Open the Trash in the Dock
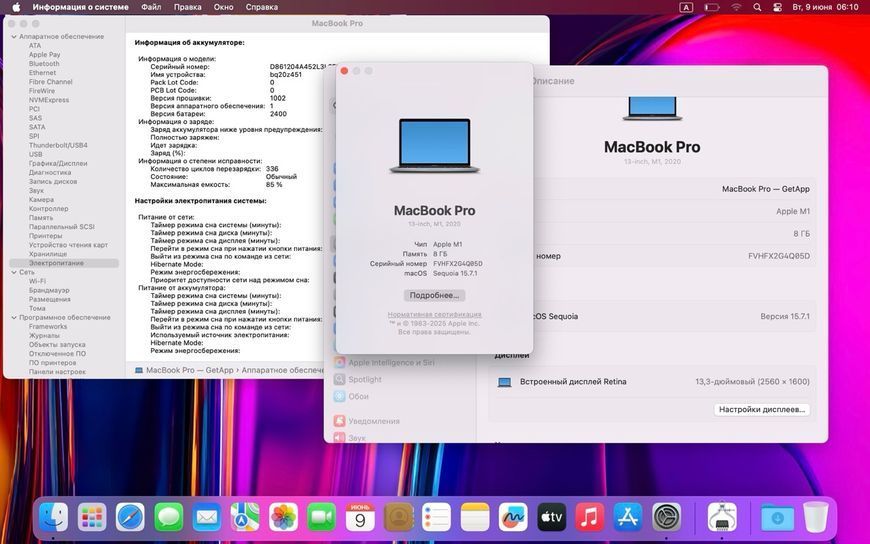Image resolution: width=870 pixels, height=544 pixels. coord(816,517)
